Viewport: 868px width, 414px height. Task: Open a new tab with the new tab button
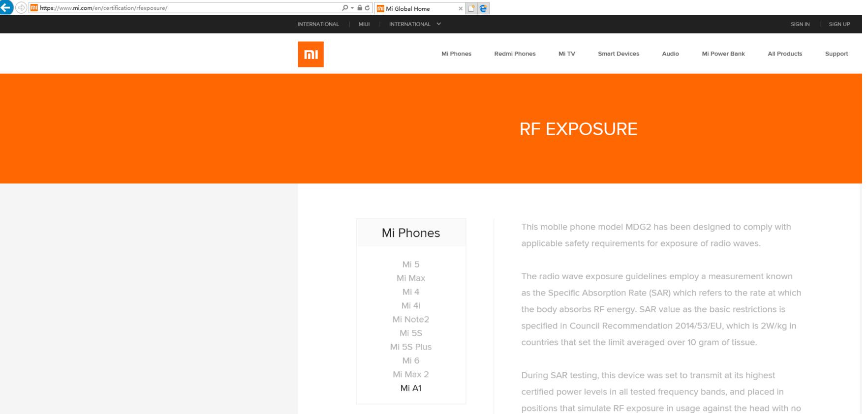(471, 8)
